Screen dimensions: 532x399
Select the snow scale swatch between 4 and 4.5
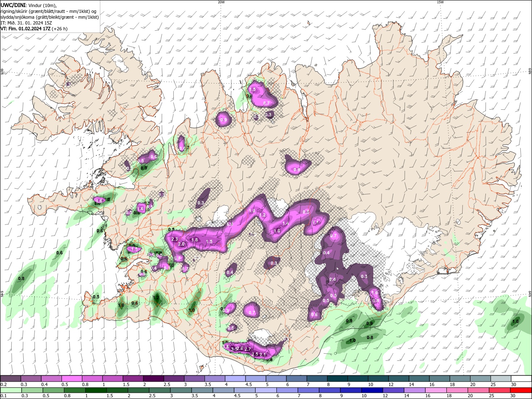(x=235, y=379)
